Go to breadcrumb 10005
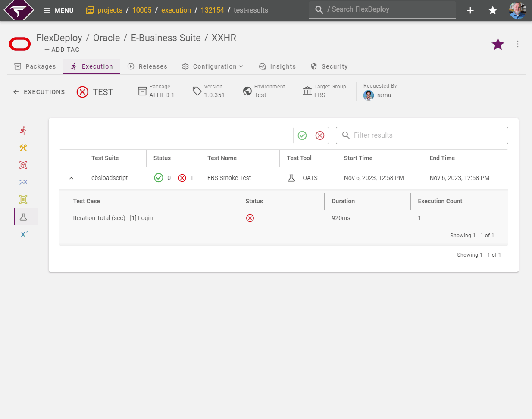This screenshot has height=419, width=532. pyautogui.click(x=142, y=10)
